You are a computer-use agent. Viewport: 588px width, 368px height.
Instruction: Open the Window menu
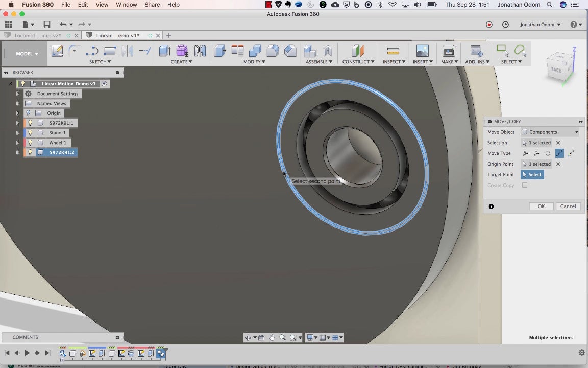(x=127, y=5)
